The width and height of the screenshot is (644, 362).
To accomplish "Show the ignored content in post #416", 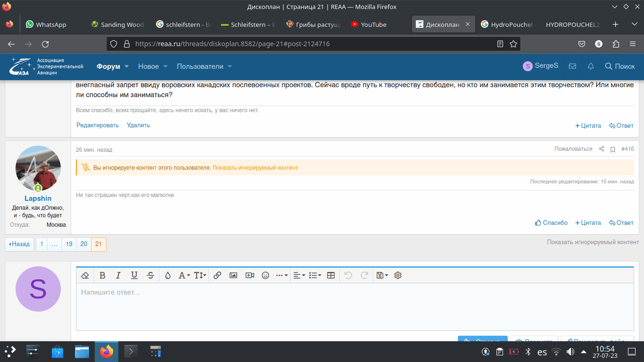I will [x=256, y=167].
